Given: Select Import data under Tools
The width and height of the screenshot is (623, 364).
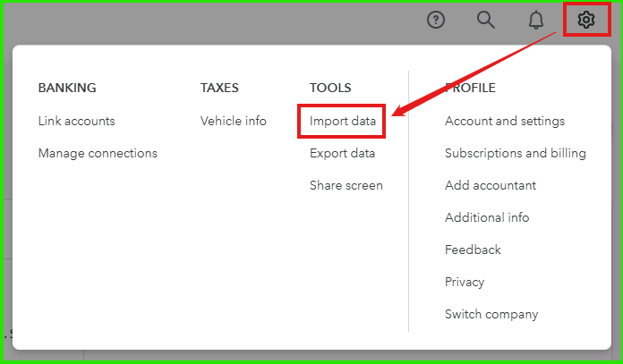Looking at the screenshot, I should click(x=343, y=121).
